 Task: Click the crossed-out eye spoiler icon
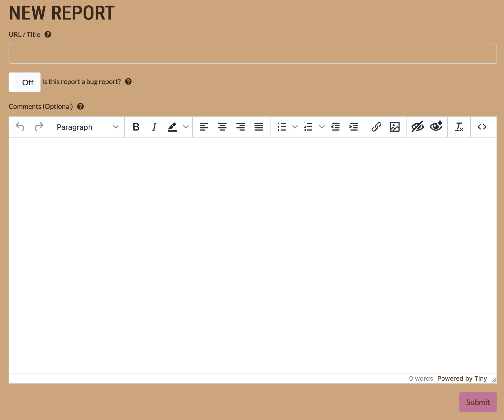coord(418,127)
